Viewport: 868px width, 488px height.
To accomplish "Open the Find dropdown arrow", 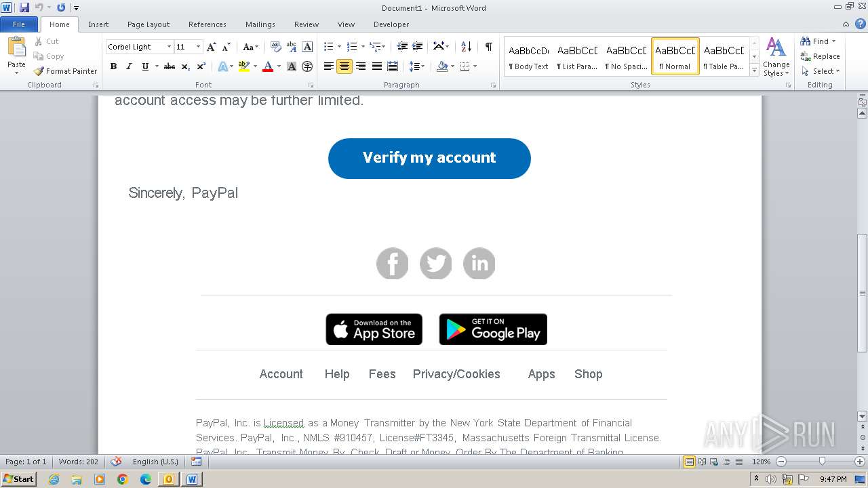I will (x=834, y=41).
